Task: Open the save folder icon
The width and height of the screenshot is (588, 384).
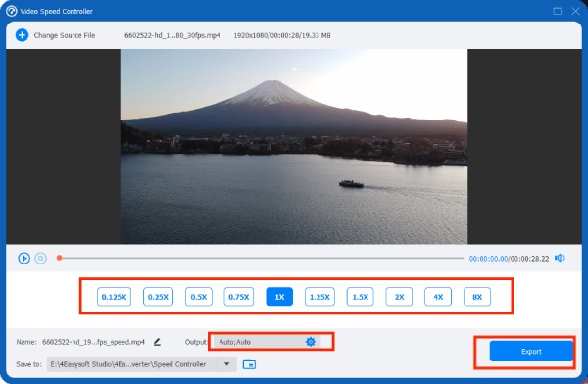Action: coord(249,364)
